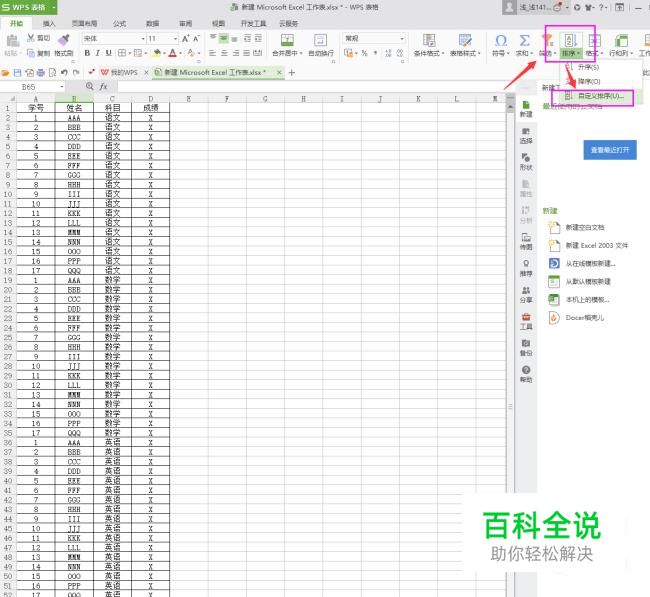Expand the 排序 (Sort) dropdown arrow
This screenshot has width=650, height=597.
[578, 53]
